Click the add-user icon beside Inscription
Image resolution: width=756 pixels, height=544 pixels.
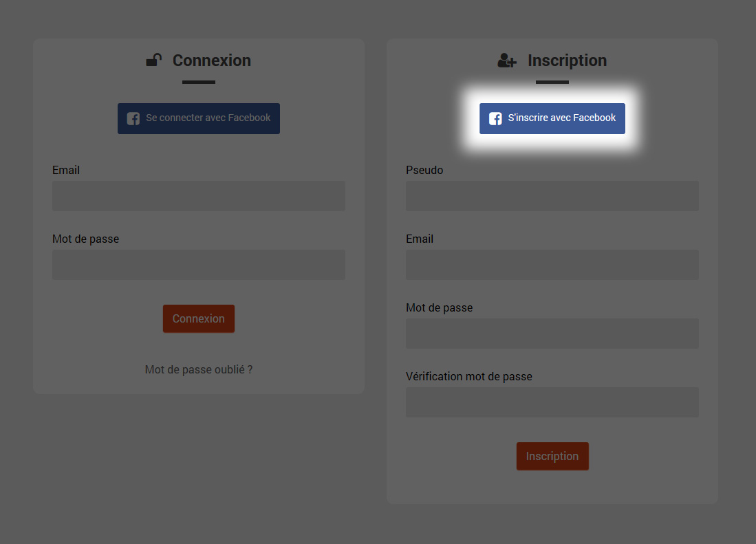[506, 61]
